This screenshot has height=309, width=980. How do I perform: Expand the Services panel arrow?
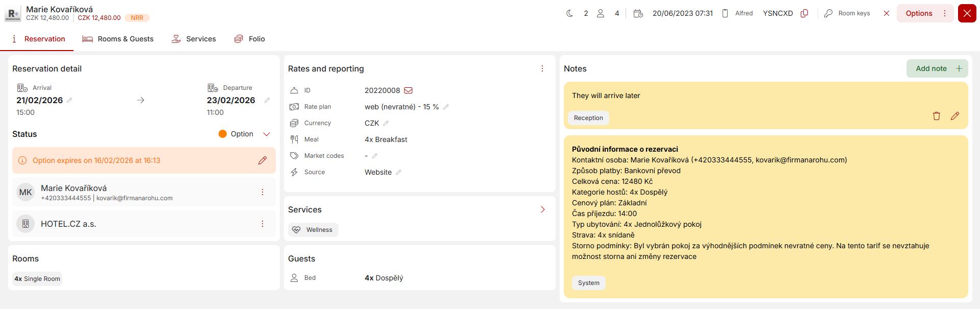coord(542,209)
